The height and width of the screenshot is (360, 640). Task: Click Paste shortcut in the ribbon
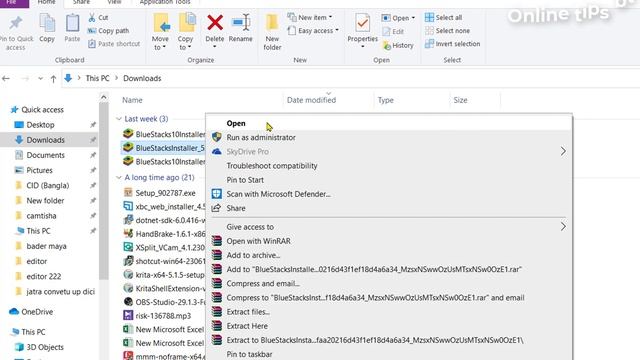click(x=114, y=44)
